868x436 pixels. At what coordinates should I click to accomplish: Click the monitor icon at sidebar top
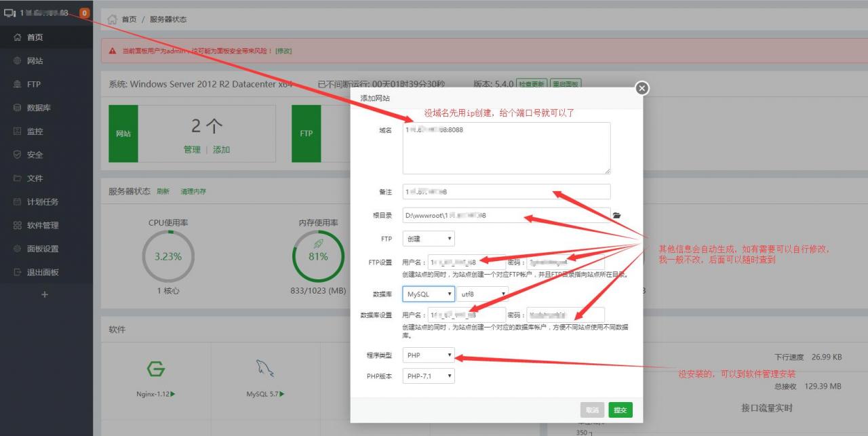coord(10,13)
